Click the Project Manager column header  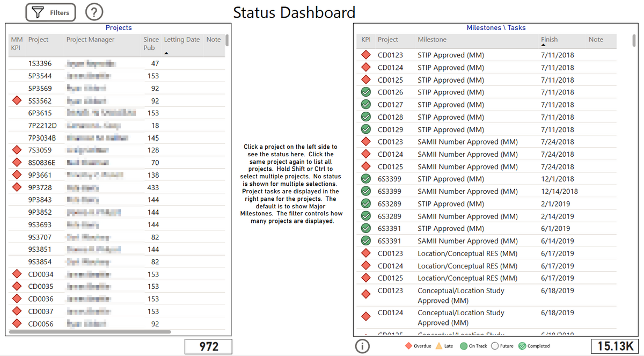click(x=90, y=40)
